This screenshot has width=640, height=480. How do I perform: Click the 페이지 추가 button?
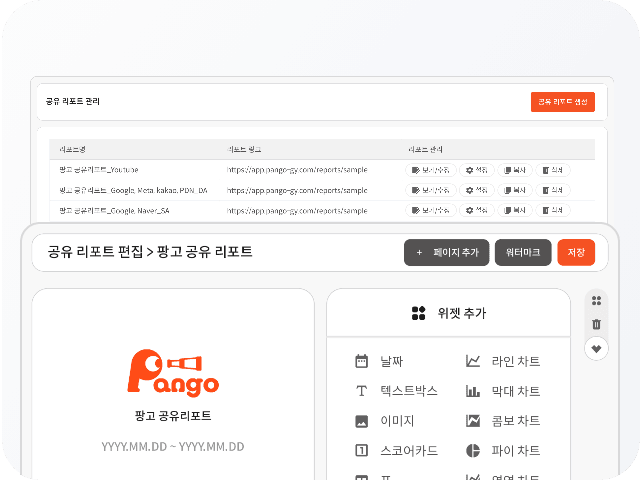coord(447,252)
